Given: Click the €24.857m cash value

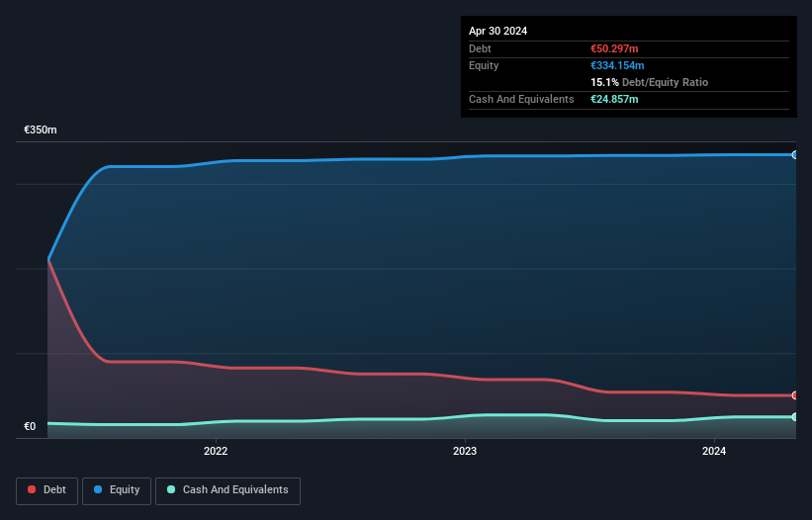Looking at the screenshot, I should [614, 99].
